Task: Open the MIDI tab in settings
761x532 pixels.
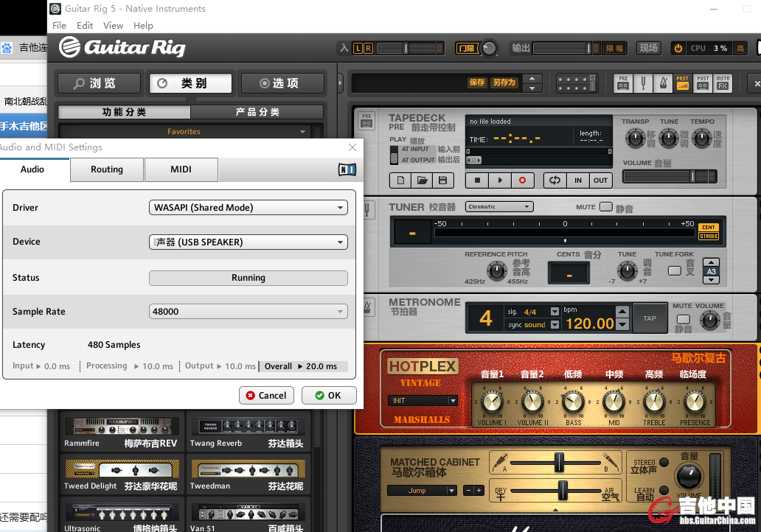Action: (x=181, y=169)
